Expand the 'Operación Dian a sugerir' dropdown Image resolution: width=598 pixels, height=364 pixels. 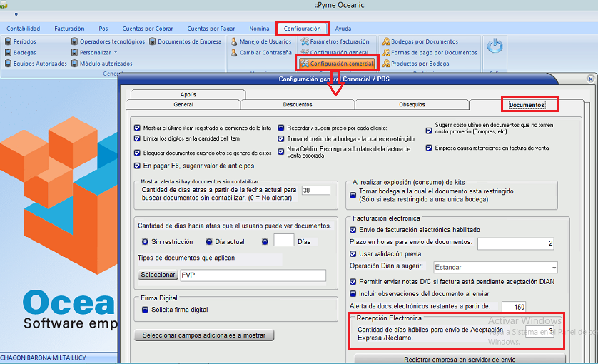tap(553, 268)
